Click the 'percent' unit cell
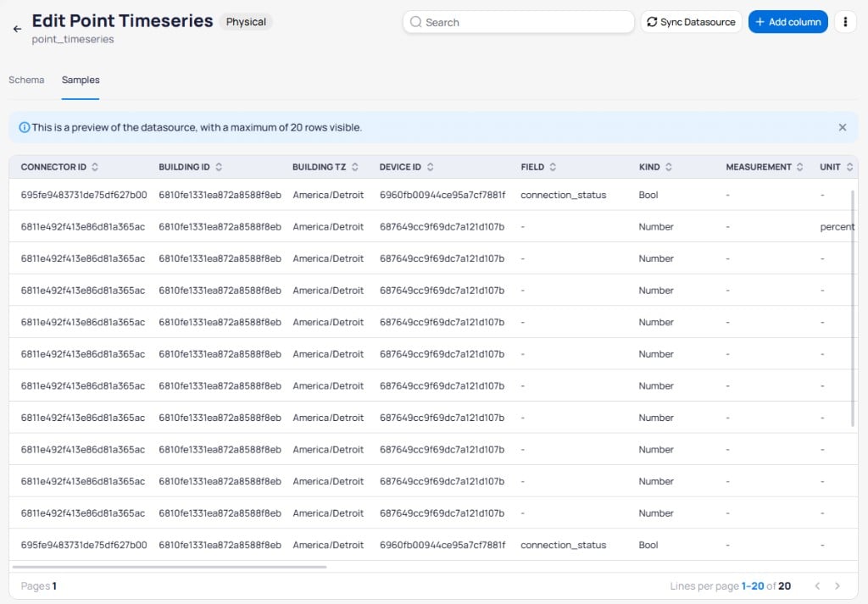 coord(837,227)
